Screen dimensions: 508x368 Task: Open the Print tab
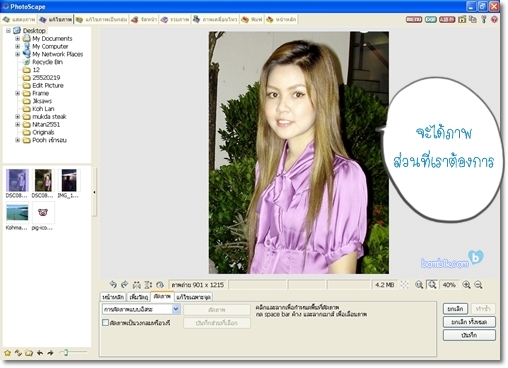coord(252,20)
